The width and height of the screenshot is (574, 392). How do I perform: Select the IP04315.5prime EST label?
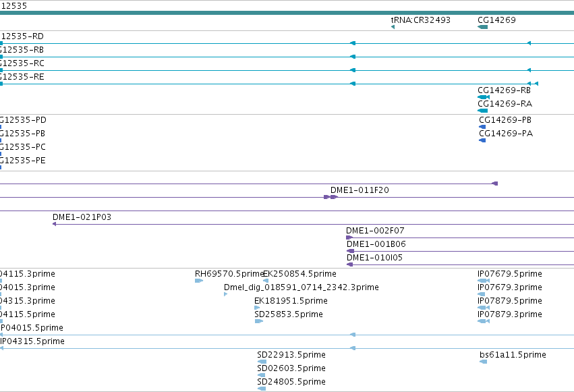click(32, 341)
